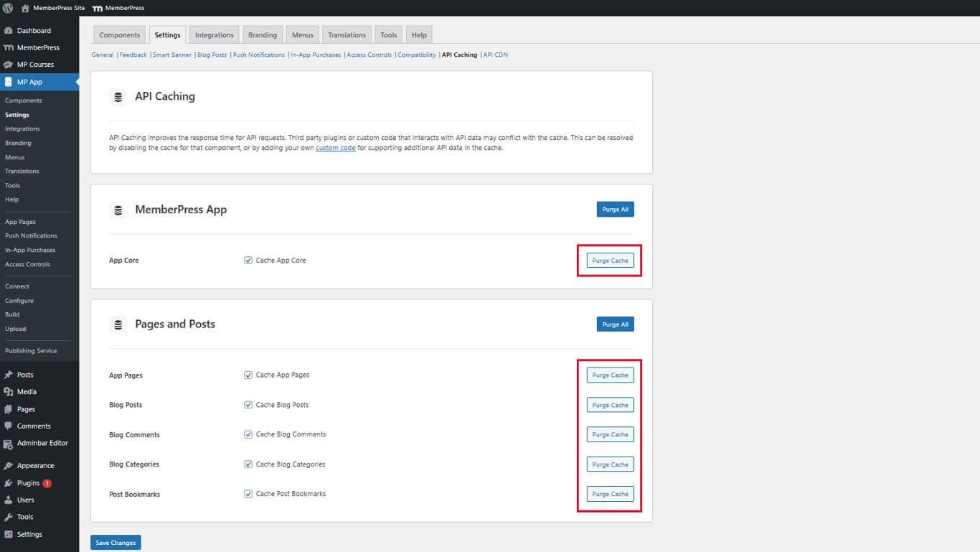Open the custom code link in the description
The image size is (980, 552).
pos(335,147)
